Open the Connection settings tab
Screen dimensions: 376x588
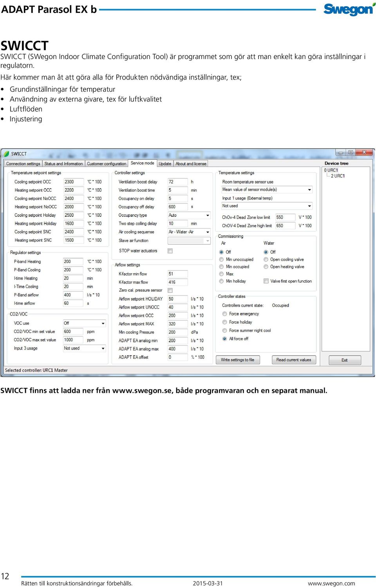23,164
